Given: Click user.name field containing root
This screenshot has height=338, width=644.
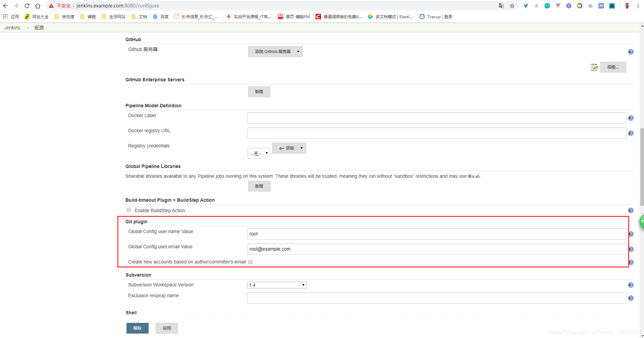Looking at the screenshot, I should (x=437, y=234).
